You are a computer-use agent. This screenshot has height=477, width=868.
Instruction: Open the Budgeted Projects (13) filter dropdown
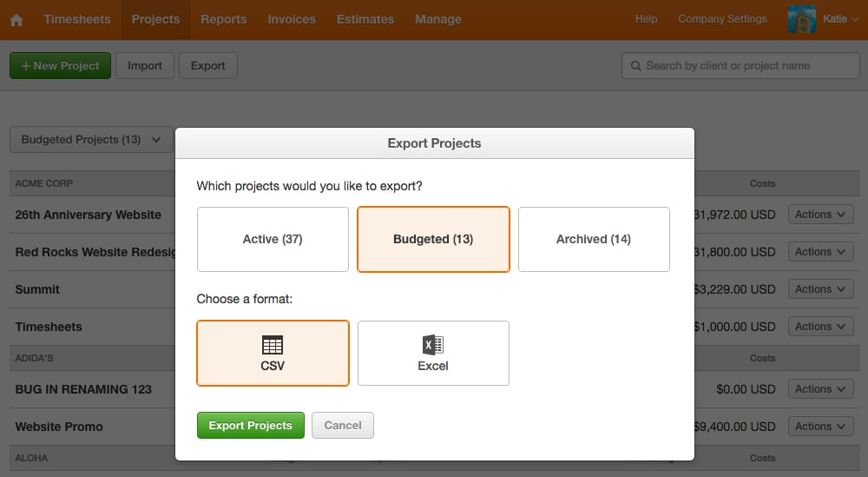tap(91, 139)
